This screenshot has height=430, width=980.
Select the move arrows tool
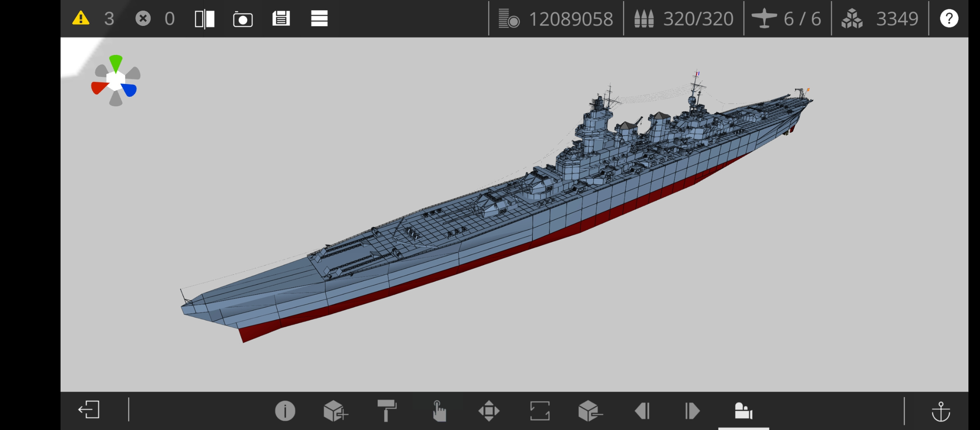[x=489, y=411]
